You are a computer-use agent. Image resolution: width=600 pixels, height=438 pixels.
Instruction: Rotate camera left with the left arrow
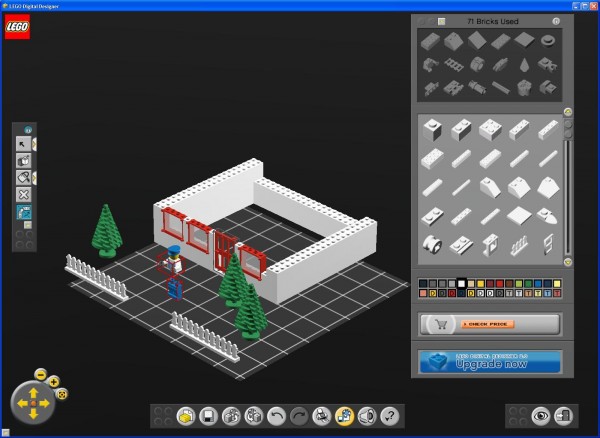click(x=22, y=403)
